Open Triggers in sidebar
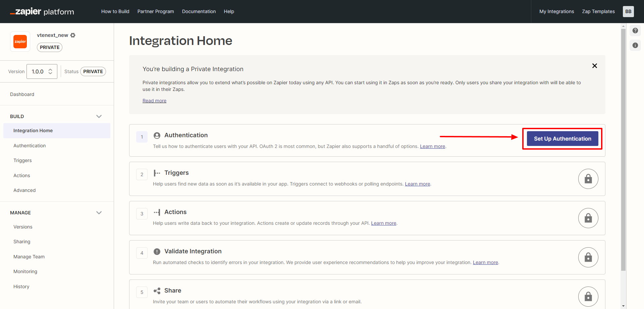644x309 pixels. (x=22, y=160)
